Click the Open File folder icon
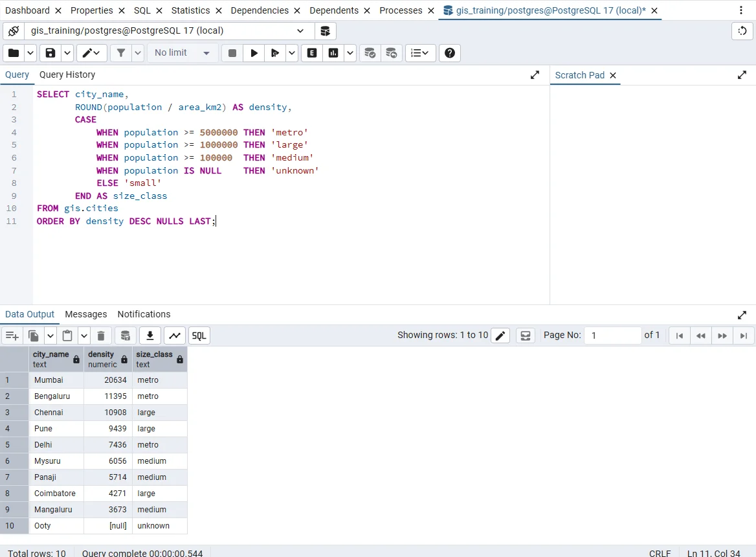The height and width of the screenshot is (557, 756). [14, 53]
